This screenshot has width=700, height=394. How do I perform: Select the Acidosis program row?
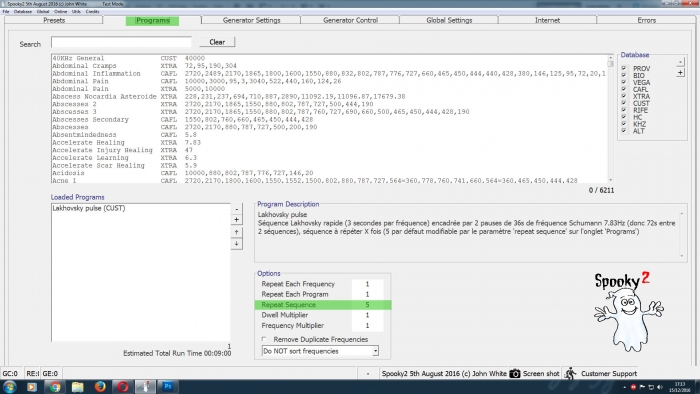329,173
